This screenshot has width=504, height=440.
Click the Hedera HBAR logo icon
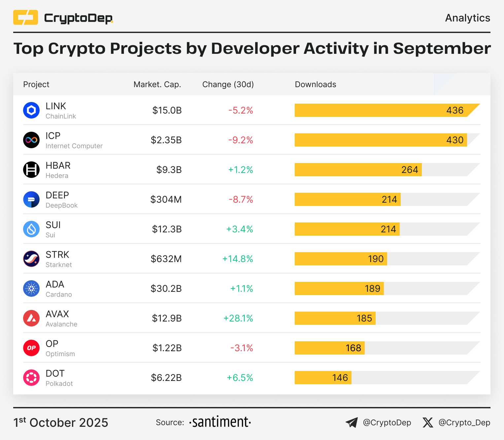click(x=31, y=170)
